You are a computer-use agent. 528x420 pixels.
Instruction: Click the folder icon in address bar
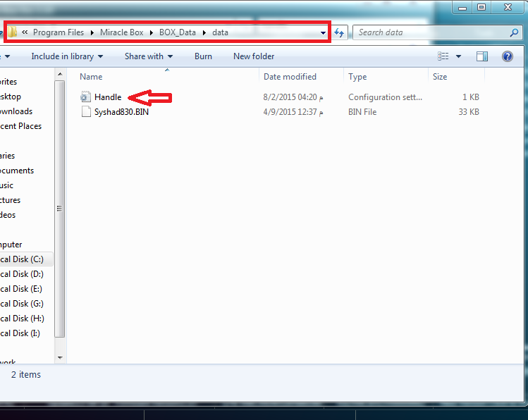(13, 32)
